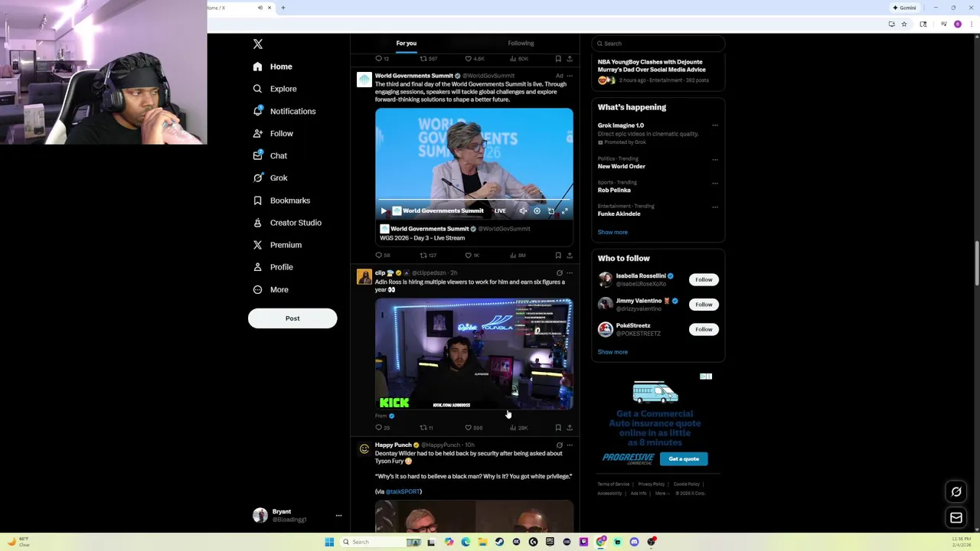Toggle picture-in-picture on Summit video
Viewport: 980px width, 551px height.
550,210
